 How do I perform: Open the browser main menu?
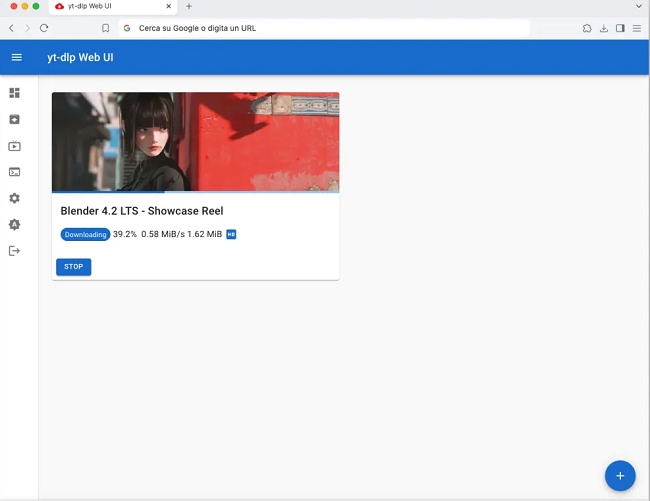[637, 28]
